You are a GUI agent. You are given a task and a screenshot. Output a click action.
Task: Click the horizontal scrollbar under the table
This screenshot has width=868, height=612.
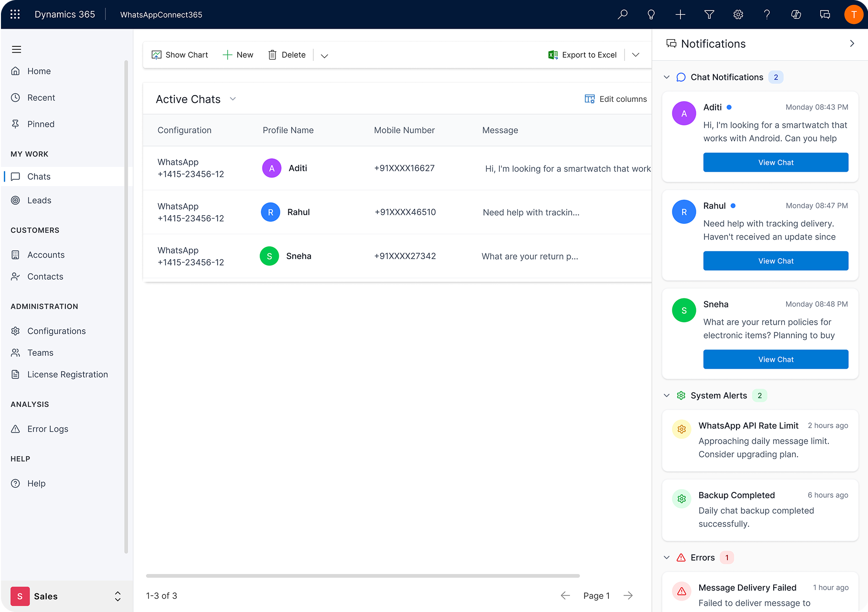pos(363,576)
